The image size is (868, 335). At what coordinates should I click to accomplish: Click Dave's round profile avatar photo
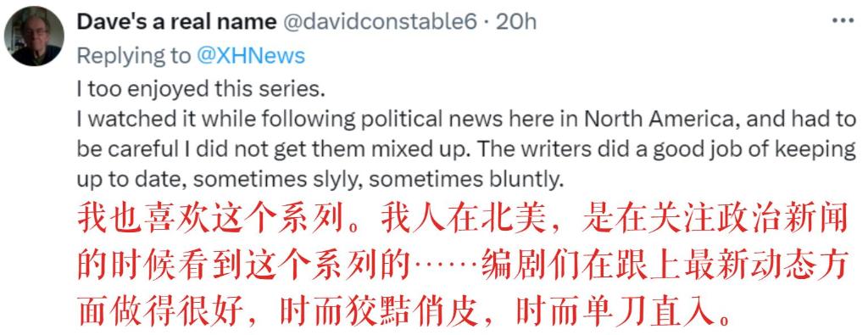34,36
